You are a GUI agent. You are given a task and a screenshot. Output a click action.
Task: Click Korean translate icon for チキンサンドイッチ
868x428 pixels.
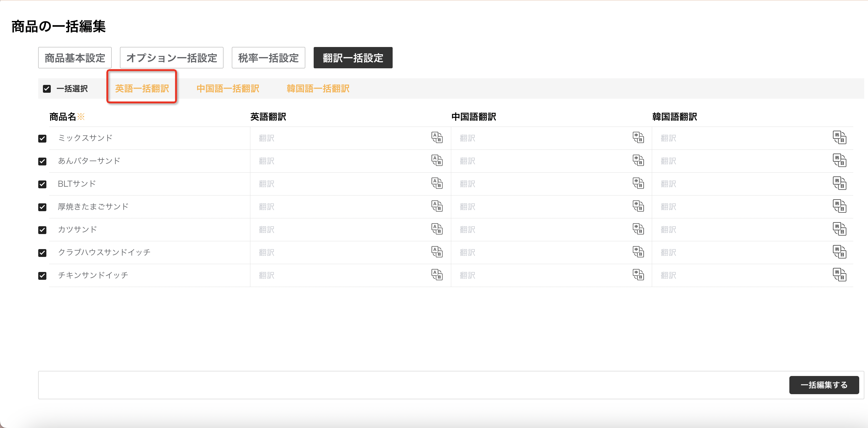[x=839, y=275]
